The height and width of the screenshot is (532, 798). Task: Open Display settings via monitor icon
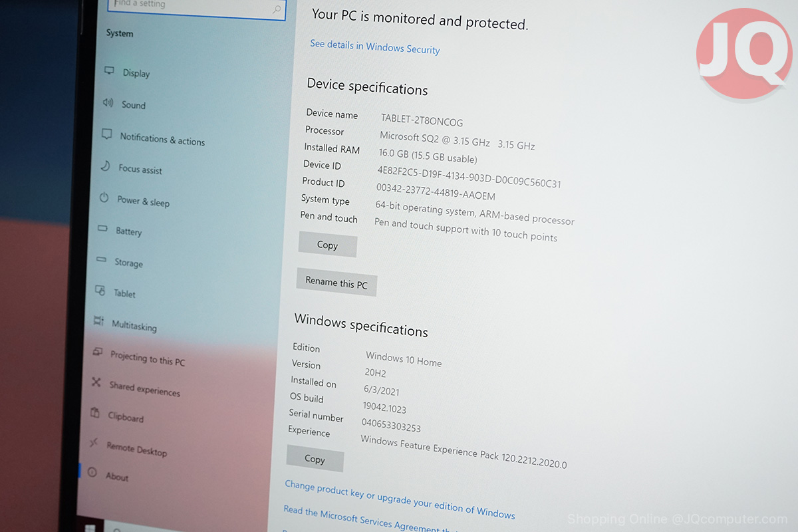pos(109,70)
